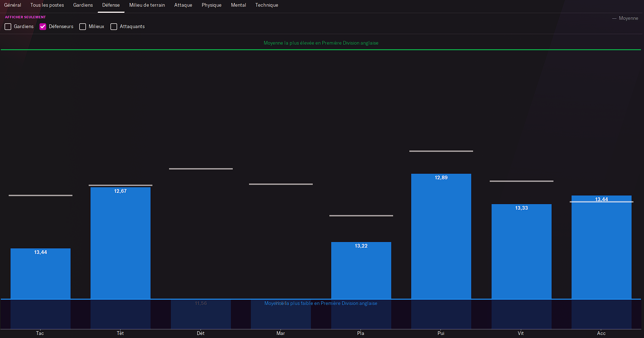644x338 pixels.
Task: Click the 'Moyenne la plus faible' line label
Action: pos(321,303)
